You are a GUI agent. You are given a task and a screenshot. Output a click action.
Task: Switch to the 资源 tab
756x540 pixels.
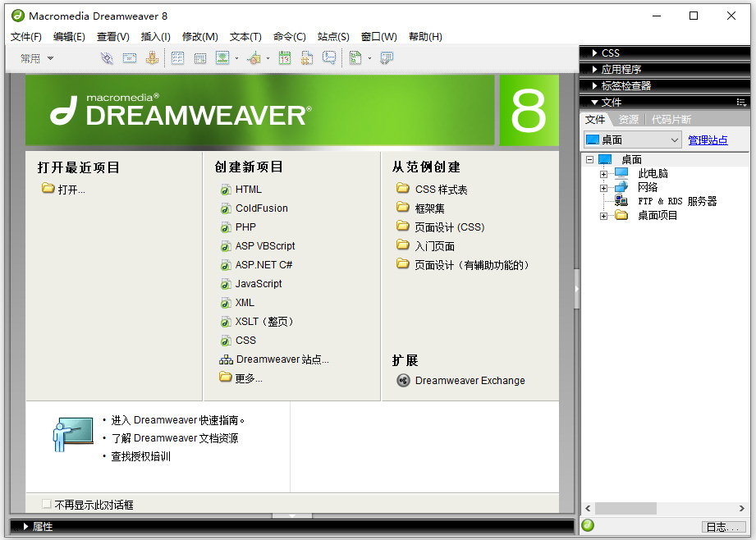[628, 119]
